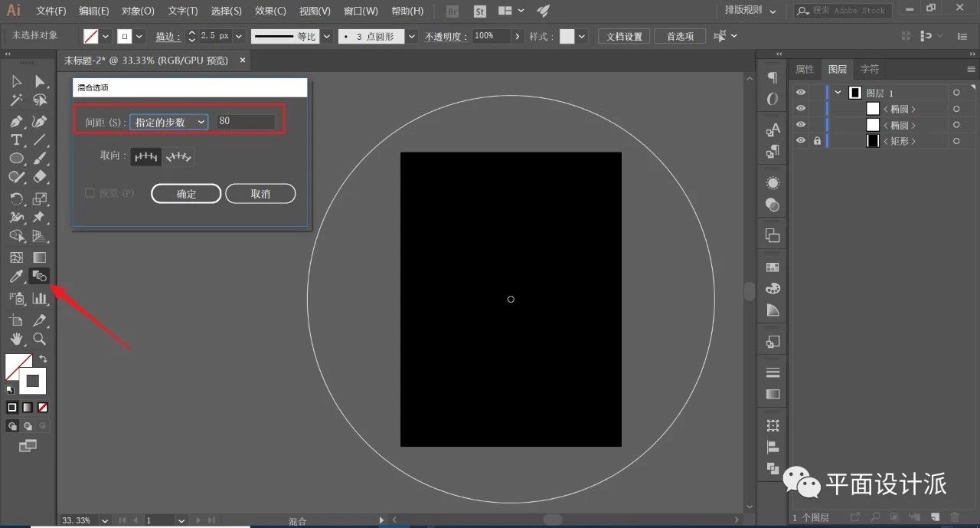980x528 pixels.
Task: Choose align-to-page blend orientation
Action: tap(146, 156)
